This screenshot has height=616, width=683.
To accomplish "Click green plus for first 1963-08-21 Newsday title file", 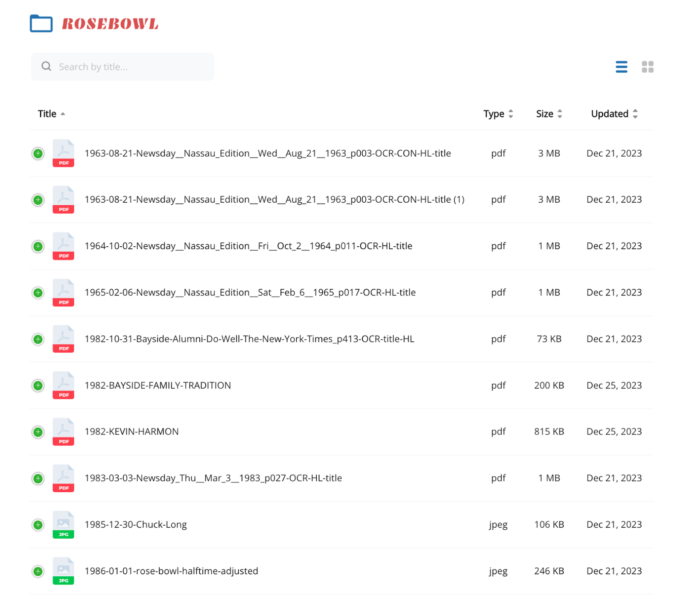I will pyautogui.click(x=38, y=153).
